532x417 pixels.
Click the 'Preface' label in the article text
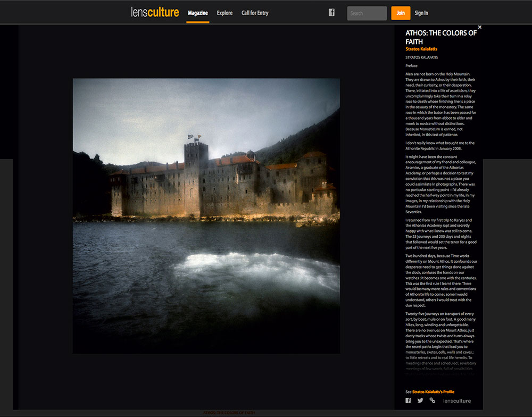[411, 65]
